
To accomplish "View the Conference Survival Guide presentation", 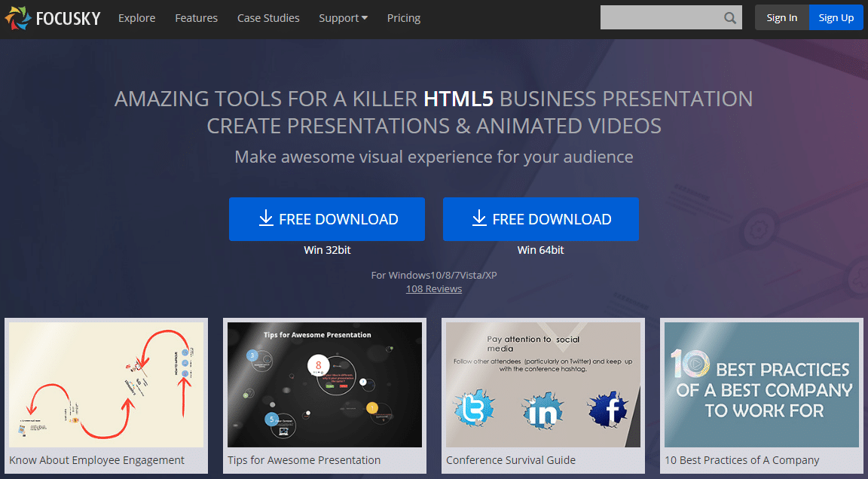I will click(x=542, y=384).
